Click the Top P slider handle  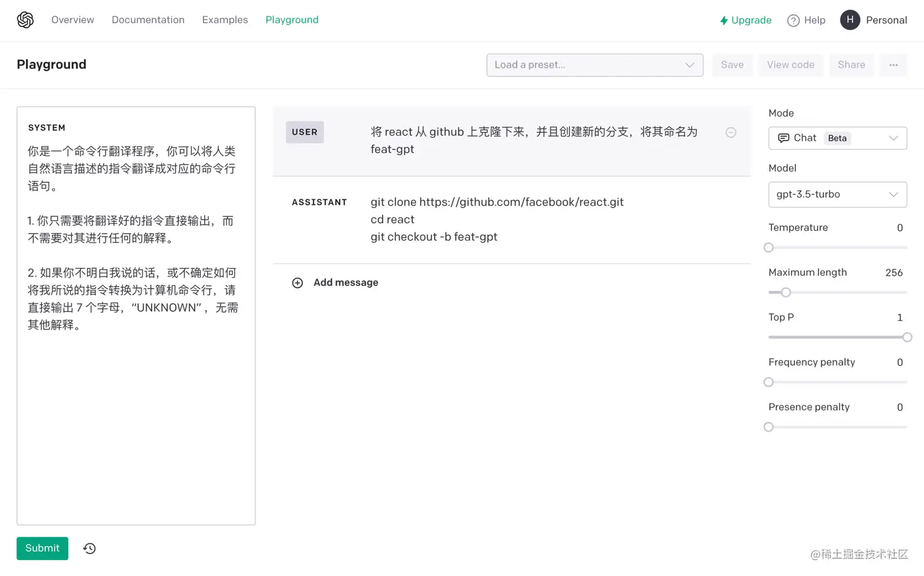(907, 338)
